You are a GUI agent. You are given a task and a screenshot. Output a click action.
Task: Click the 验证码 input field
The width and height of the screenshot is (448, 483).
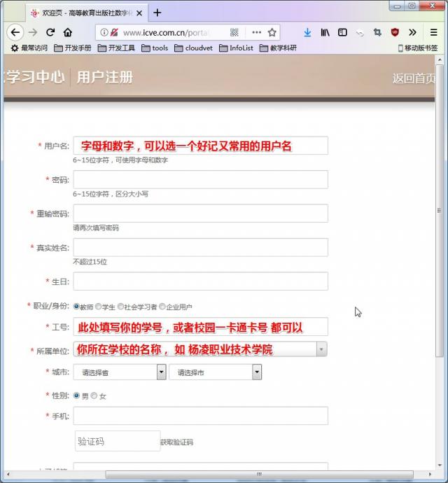[118, 441]
